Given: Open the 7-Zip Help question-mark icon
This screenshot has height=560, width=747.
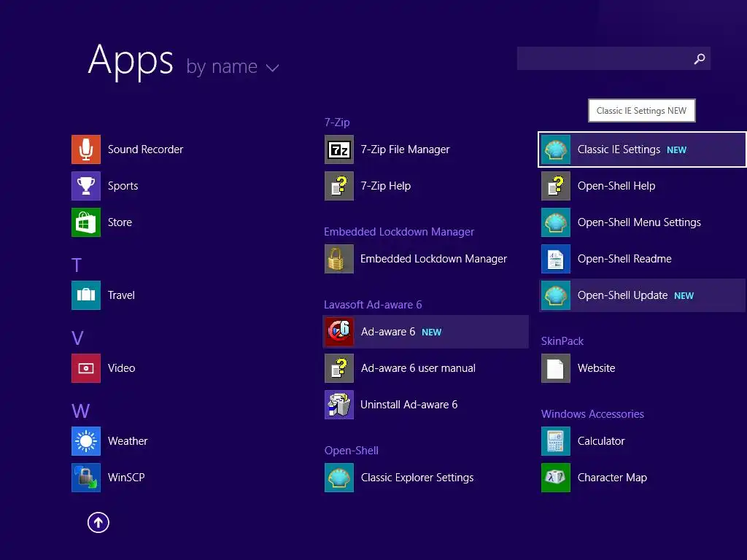Looking at the screenshot, I should click(338, 186).
